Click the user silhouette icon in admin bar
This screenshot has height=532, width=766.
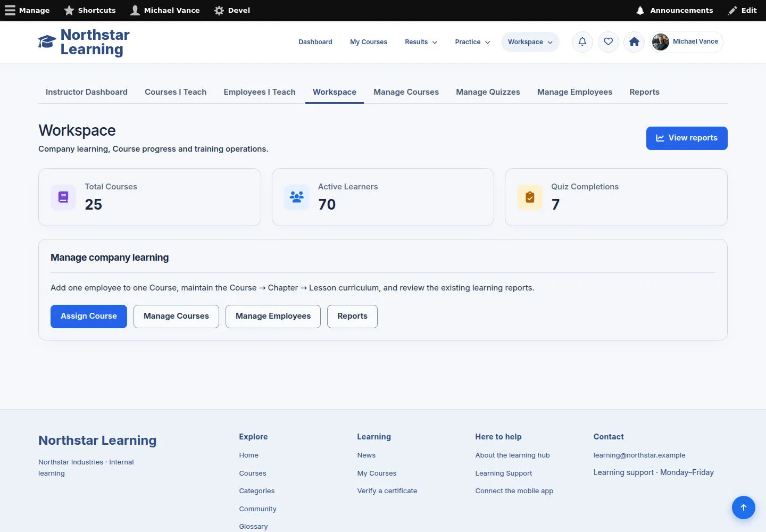pyautogui.click(x=135, y=10)
